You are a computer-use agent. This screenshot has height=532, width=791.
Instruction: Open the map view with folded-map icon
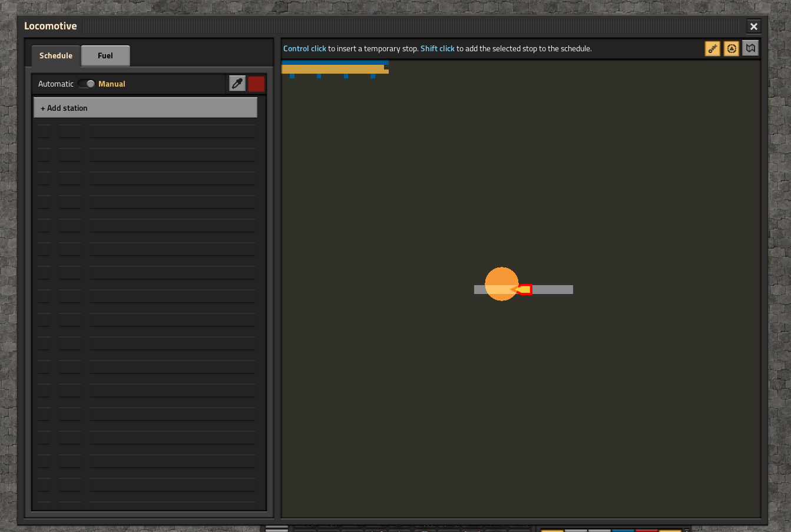tap(750, 48)
